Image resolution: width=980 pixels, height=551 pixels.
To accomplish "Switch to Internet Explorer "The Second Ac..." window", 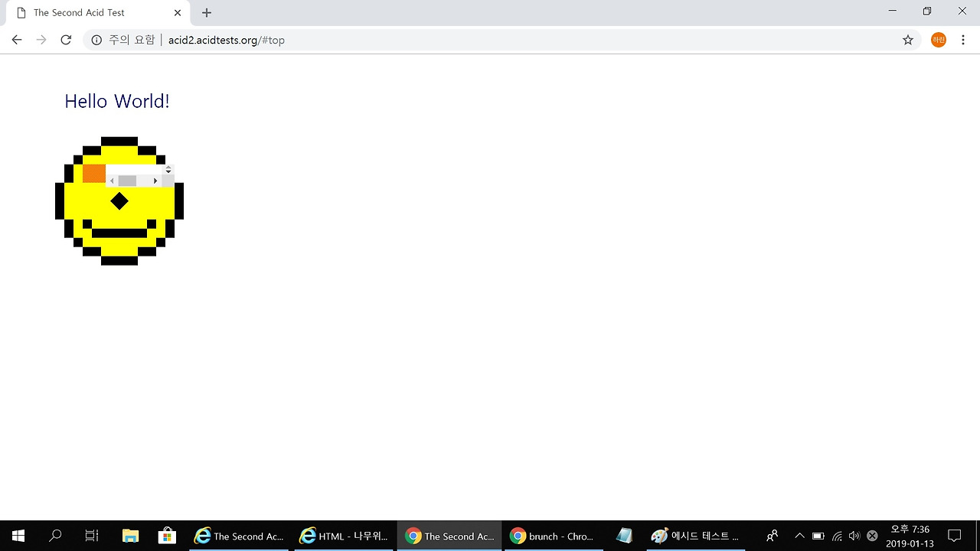I will [x=239, y=536].
